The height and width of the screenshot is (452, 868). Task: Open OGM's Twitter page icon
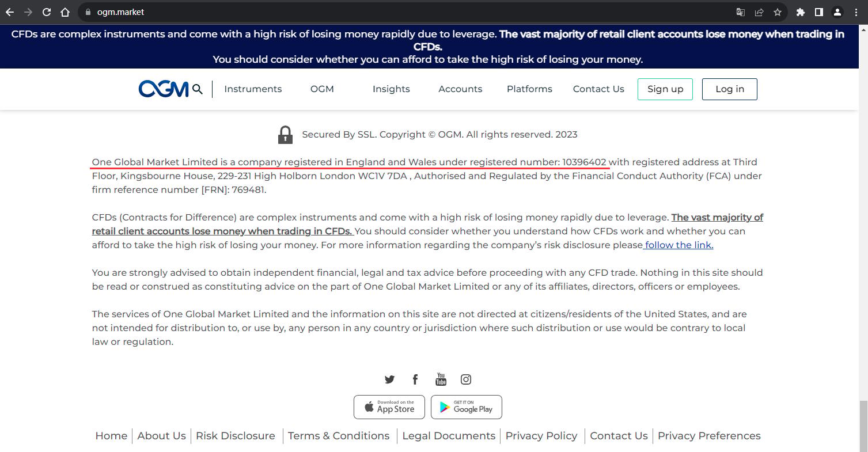point(390,379)
